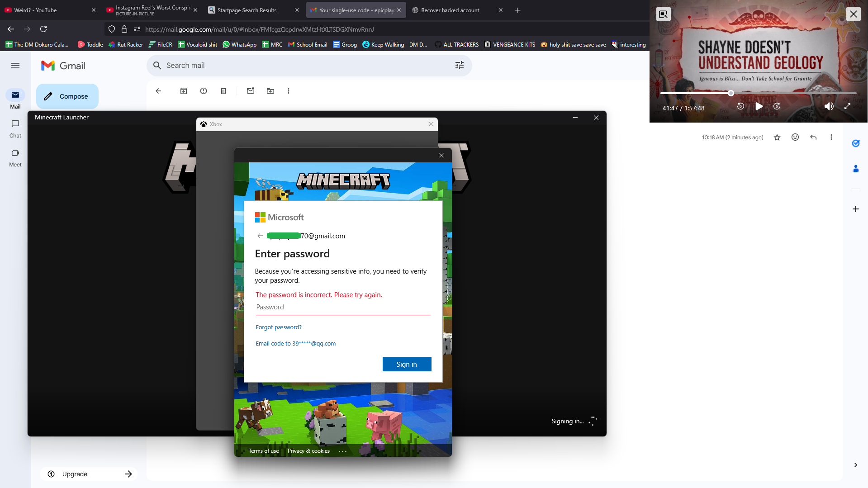Open Gmail Compose new message

[67, 96]
